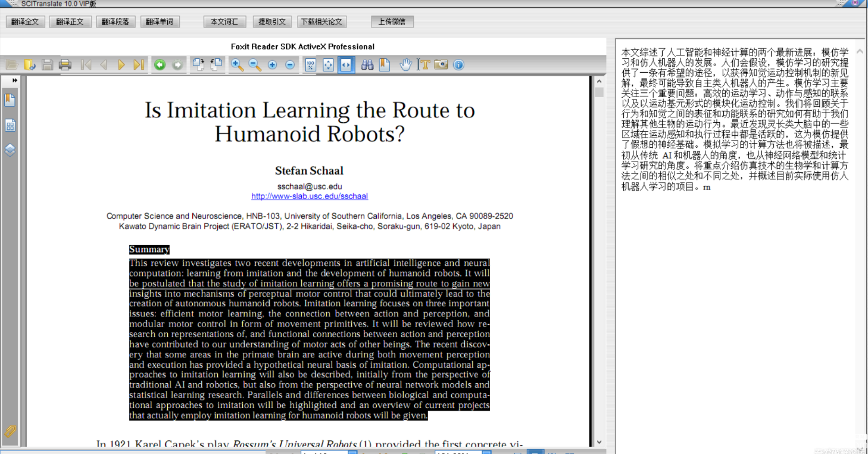The image size is (868, 454).
Task: Click the author name 'Stefan Schaal'
Action: (309, 170)
